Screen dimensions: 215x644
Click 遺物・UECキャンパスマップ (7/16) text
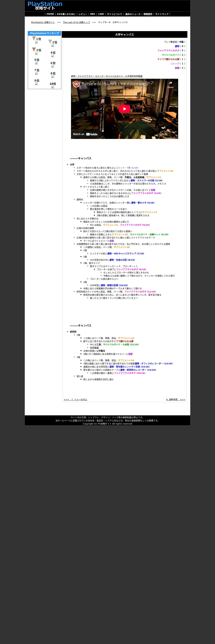point(126,253)
